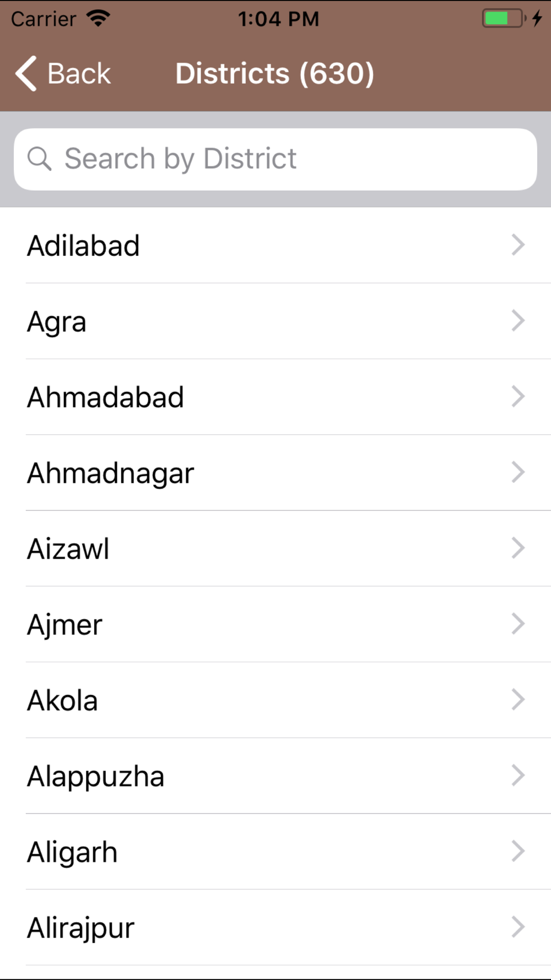Tap the Alirajpur district name
This screenshot has height=980, width=551.
tap(80, 929)
